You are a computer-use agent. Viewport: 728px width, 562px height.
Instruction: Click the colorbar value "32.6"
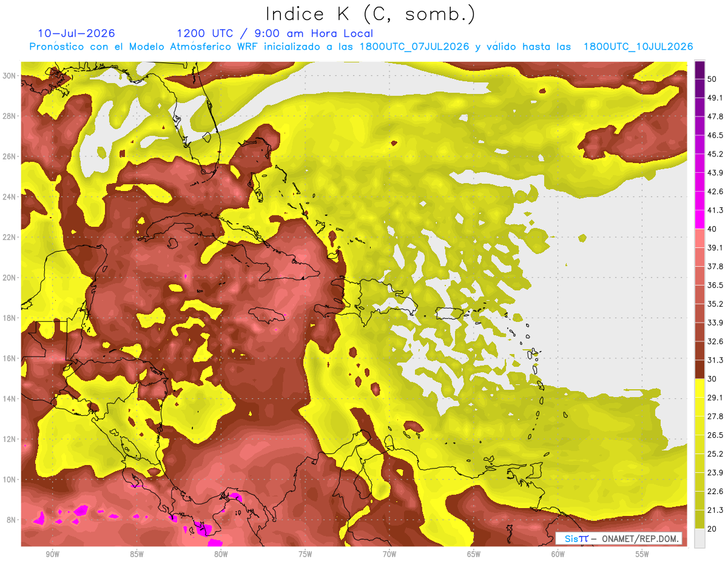click(715, 341)
